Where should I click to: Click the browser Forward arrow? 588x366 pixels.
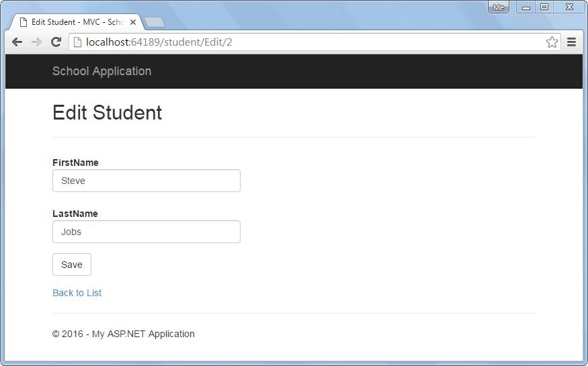37,42
